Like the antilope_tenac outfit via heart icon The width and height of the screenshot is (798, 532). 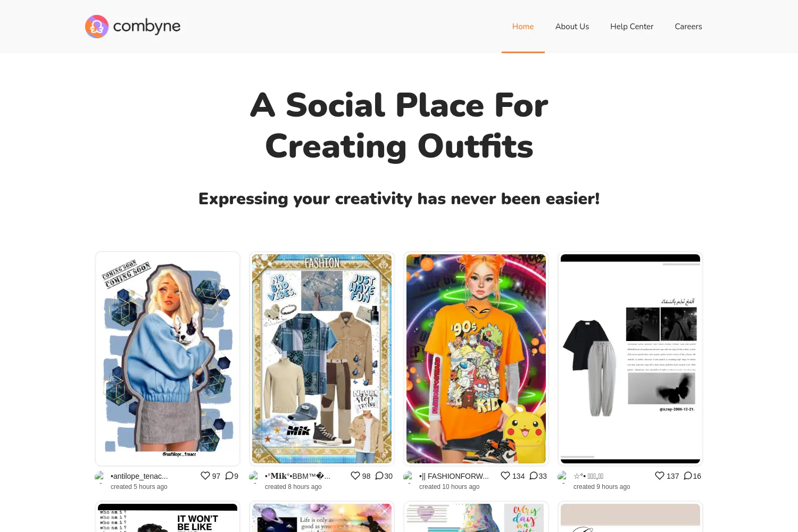click(205, 476)
